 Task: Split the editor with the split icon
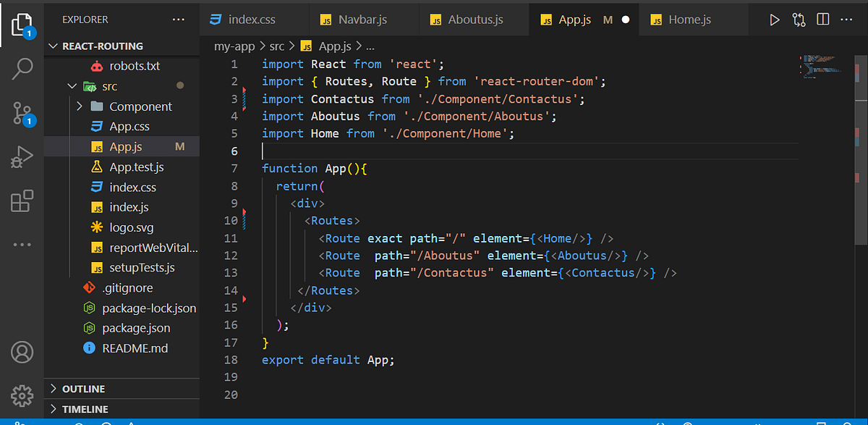tap(822, 20)
